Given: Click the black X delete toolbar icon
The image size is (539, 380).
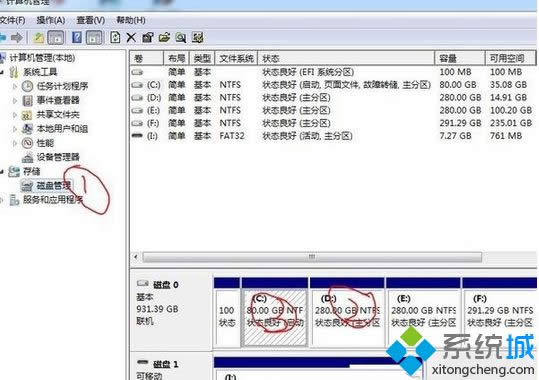Looking at the screenshot, I should pyautogui.click(x=131, y=37).
